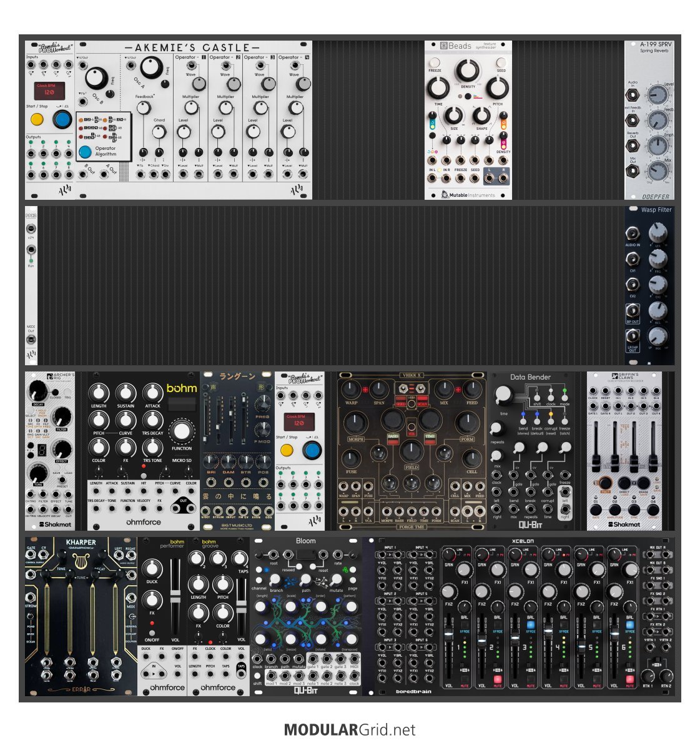700x743 pixels.
Task: Click the Osc B Freq knob on Akemie's Castle
Action: tap(96, 78)
